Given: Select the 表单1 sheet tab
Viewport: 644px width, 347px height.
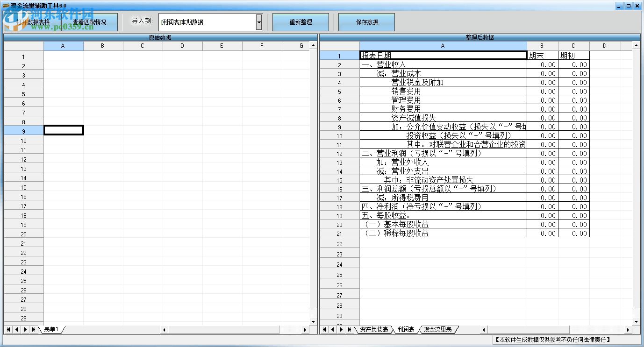Looking at the screenshot, I should (51, 330).
